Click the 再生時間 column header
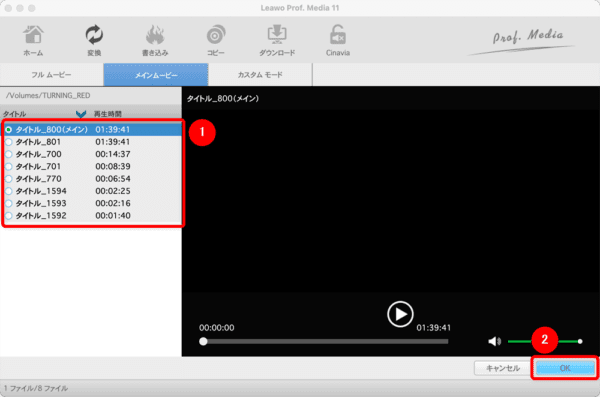This screenshot has width=600, height=397. (108, 114)
